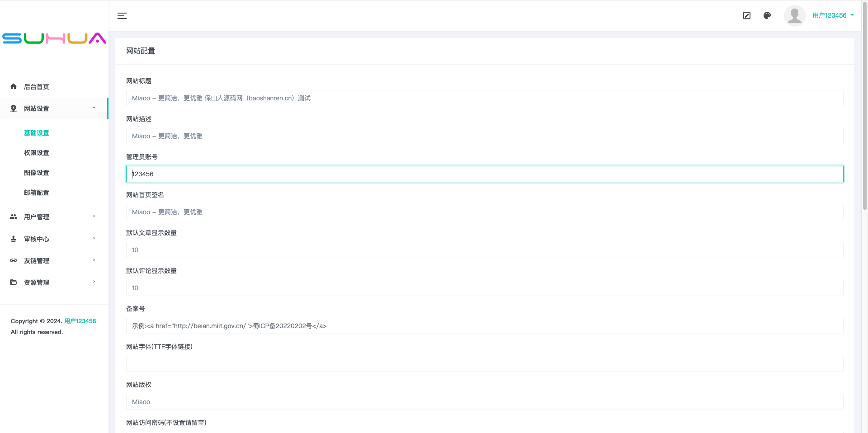Click the link icon beside 友链管理
Viewport: 868px width, 433px height.
pyautogui.click(x=14, y=260)
